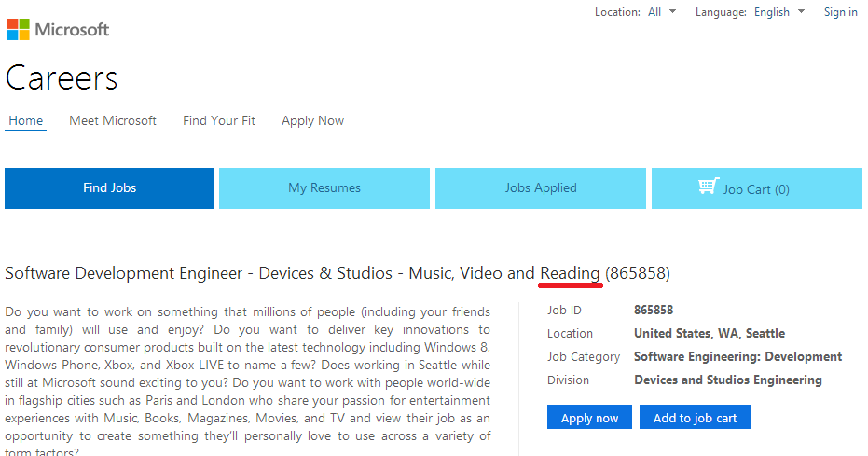
Task: Select the Find Jobs tab
Action: pos(109,188)
